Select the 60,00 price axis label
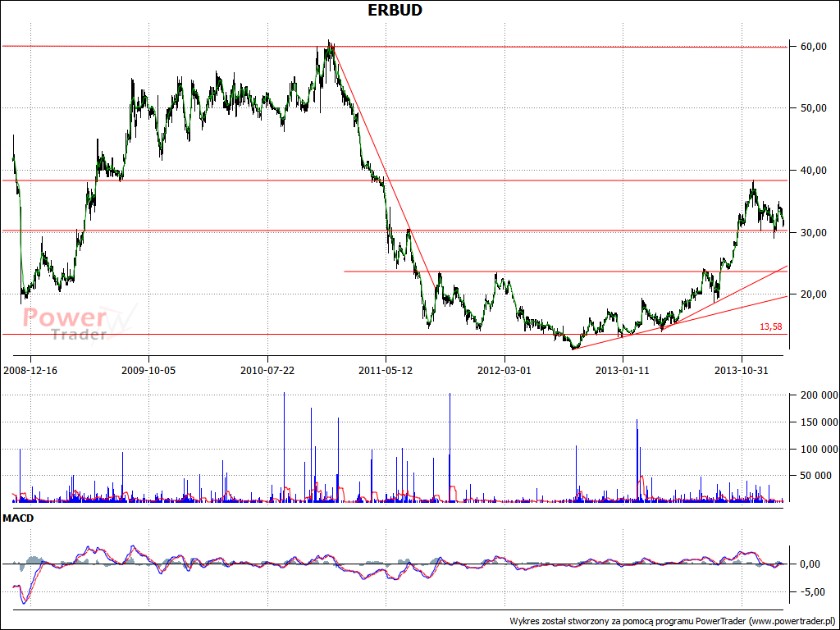This screenshot has width=840, height=630. click(x=813, y=47)
